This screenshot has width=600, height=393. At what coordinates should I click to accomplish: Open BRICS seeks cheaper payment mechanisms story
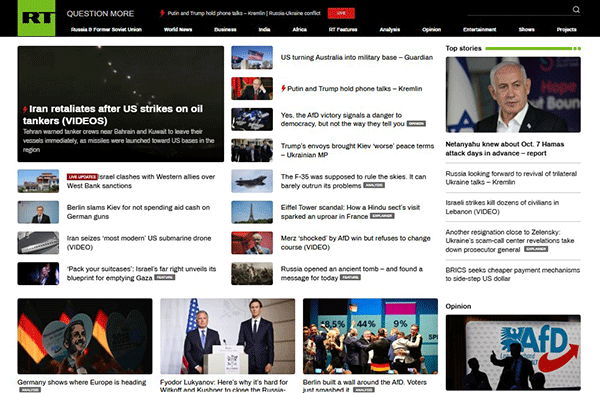pos(512,274)
